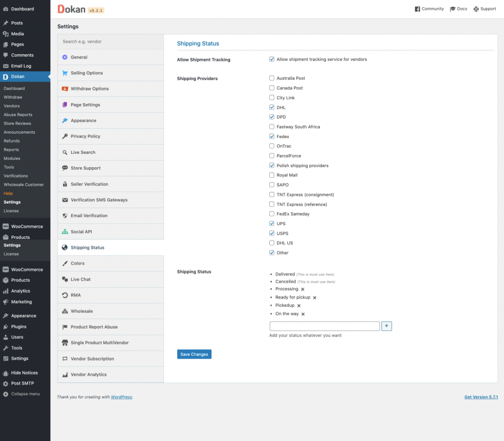Image resolution: width=504 pixels, height=441 pixels.
Task: Uncheck Allow shipment tracking service for vendors
Action: [272, 59]
